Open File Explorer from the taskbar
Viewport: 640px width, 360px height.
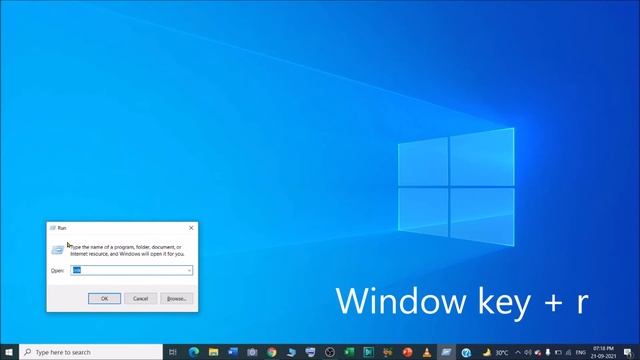click(x=213, y=352)
